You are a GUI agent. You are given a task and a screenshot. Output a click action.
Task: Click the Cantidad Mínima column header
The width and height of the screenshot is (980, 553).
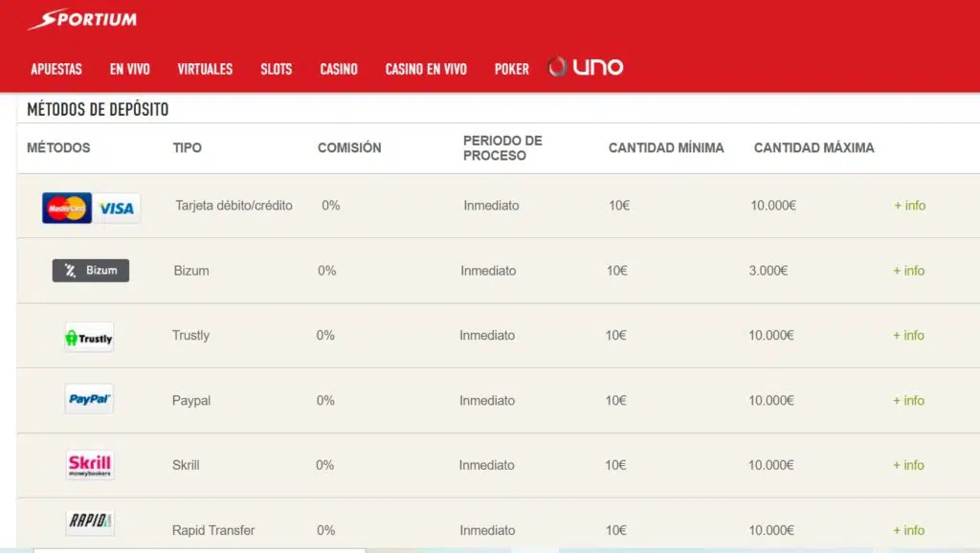pos(666,148)
